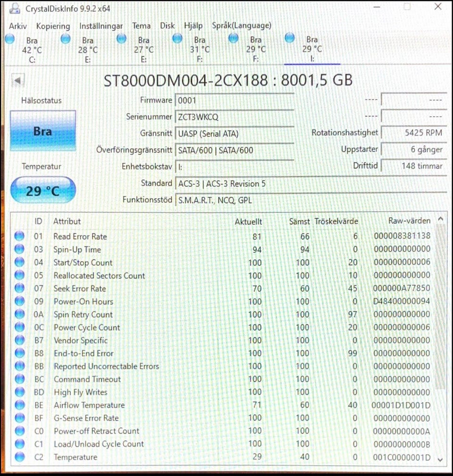Click the Tröskelvärde column header
Image resolution: width=453 pixels, height=476 pixels.
pos(336,221)
